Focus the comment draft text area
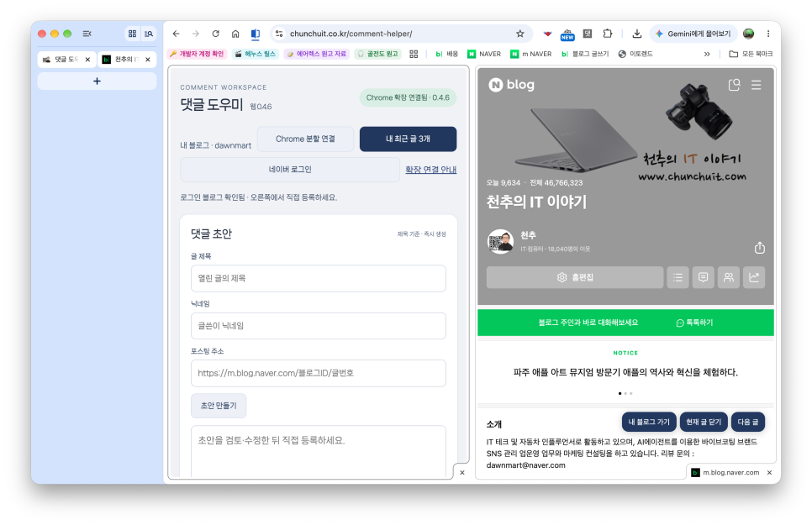This screenshot has width=812, height=525. 319,451
